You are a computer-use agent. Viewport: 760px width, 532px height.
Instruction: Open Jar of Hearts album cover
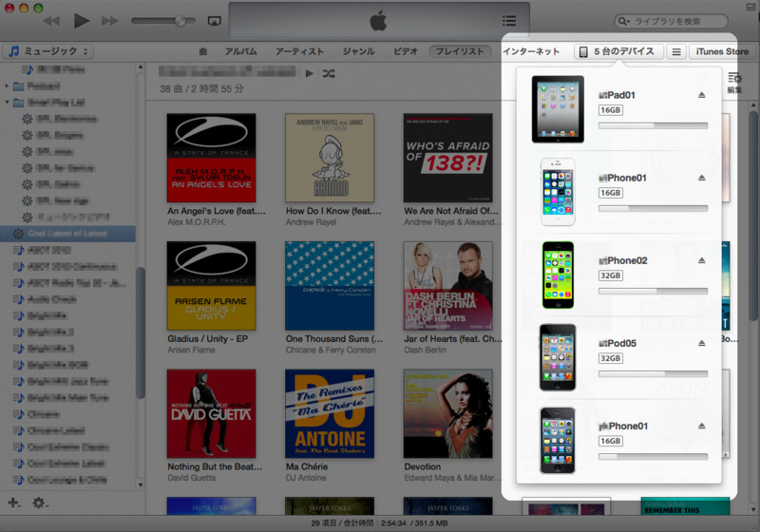click(x=447, y=286)
